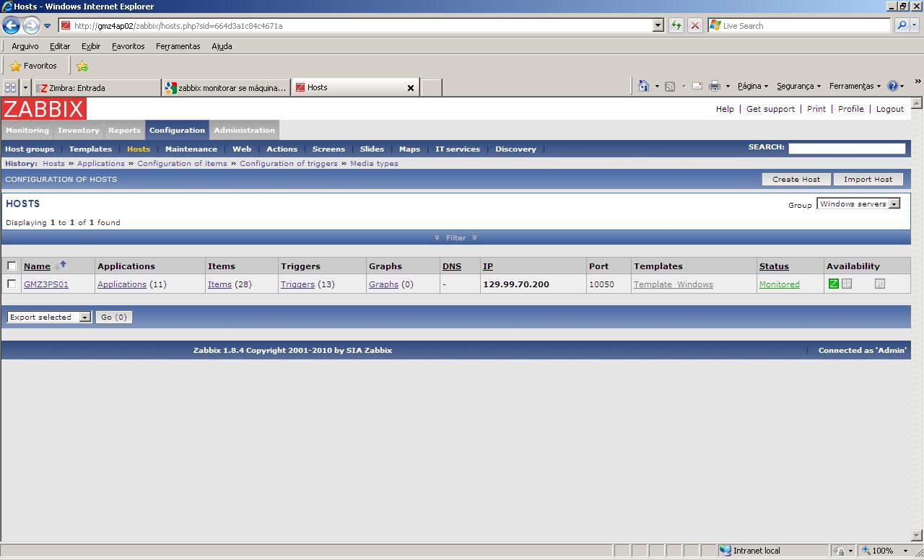Click the add to favorites bar icon
924x560 pixels.
click(82, 66)
